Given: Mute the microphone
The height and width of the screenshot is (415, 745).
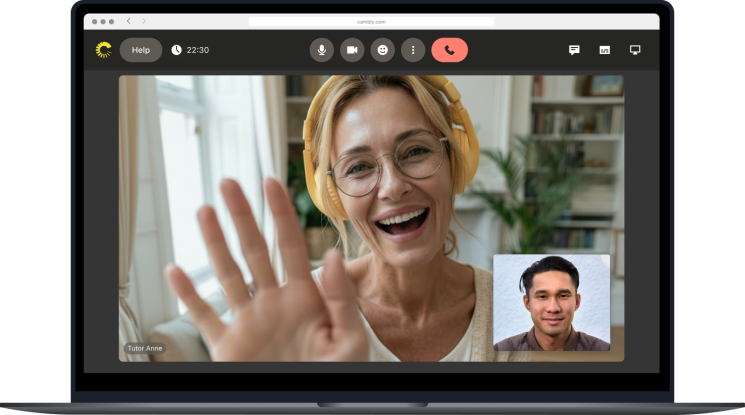Looking at the screenshot, I should click(321, 50).
